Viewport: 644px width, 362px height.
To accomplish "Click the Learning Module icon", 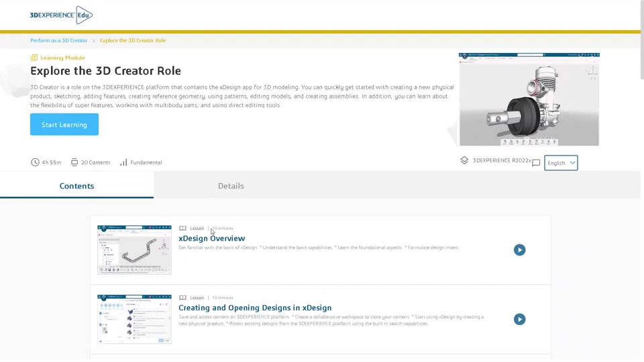I will pos(34,58).
